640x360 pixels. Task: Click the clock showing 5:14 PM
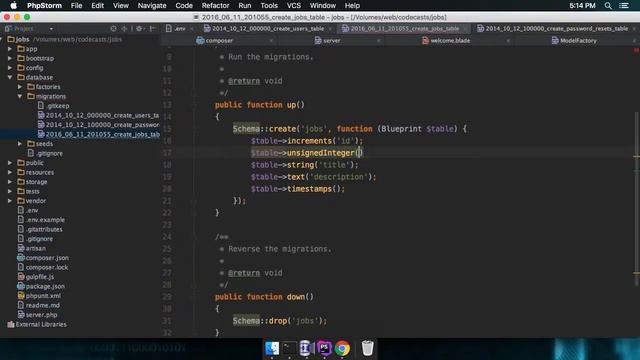tap(582, 5)
